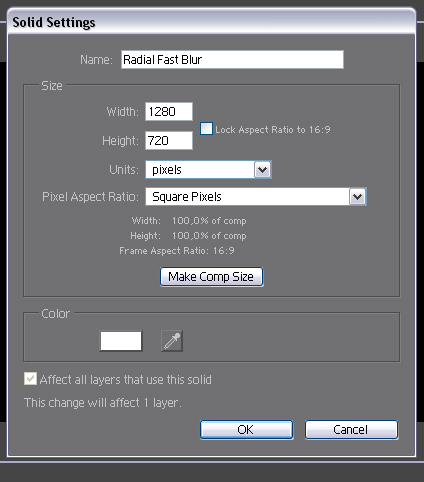Click the Solid Settings title bar

tap(211, 22)
